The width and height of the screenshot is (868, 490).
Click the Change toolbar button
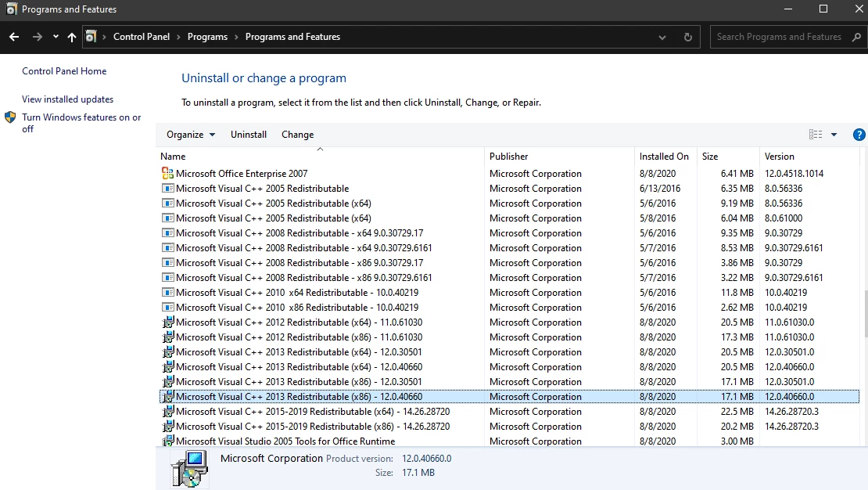297,135
